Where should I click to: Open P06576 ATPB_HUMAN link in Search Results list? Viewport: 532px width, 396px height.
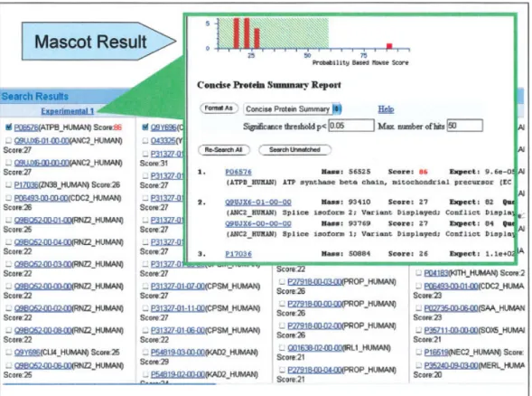coord(26,127)
